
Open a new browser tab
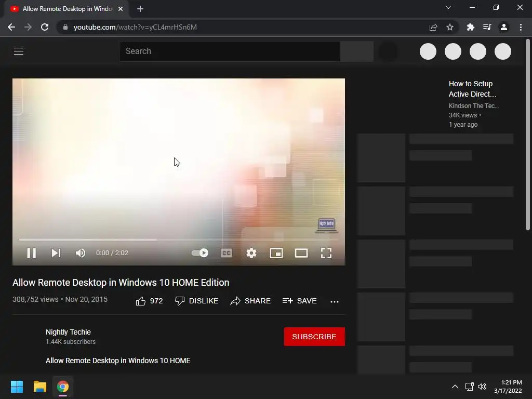click(140, 9)
